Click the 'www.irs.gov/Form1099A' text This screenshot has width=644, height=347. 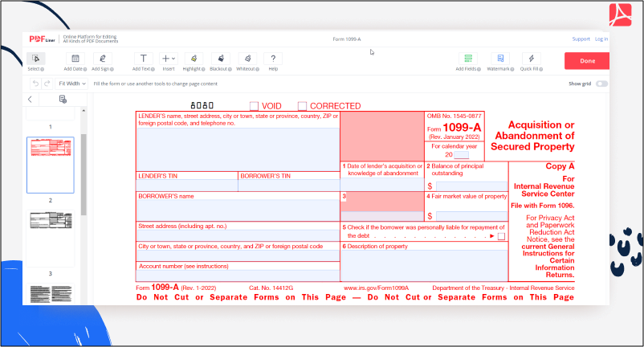point(377,288)
